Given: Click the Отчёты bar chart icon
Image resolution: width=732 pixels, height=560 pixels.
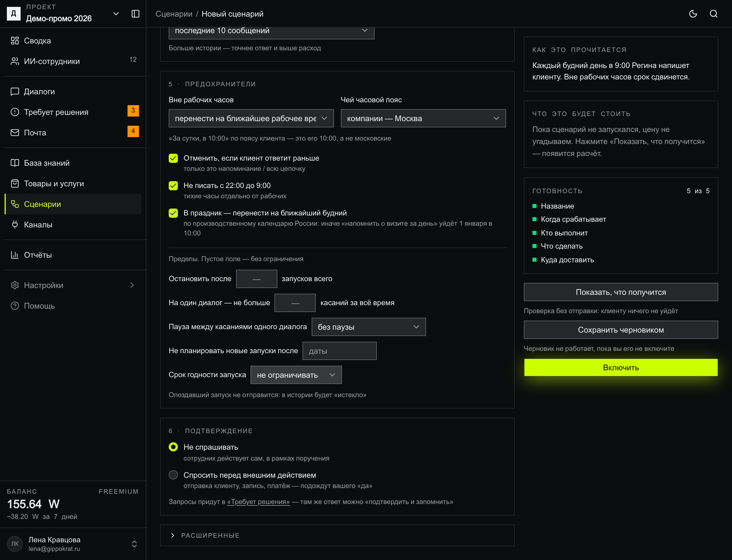Looking at the screenshot, I should (15, 255).
